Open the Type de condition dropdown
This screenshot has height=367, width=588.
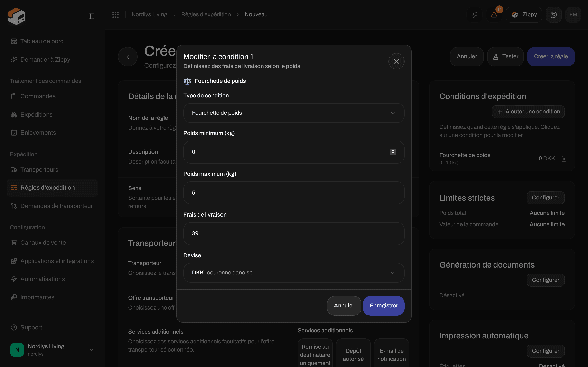point(294,113)
